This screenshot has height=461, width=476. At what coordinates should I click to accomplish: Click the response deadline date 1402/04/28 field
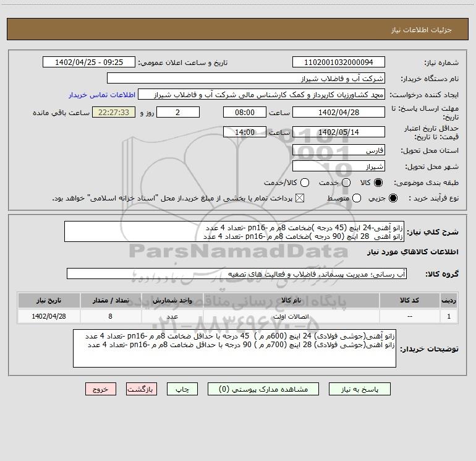(339, 112)
